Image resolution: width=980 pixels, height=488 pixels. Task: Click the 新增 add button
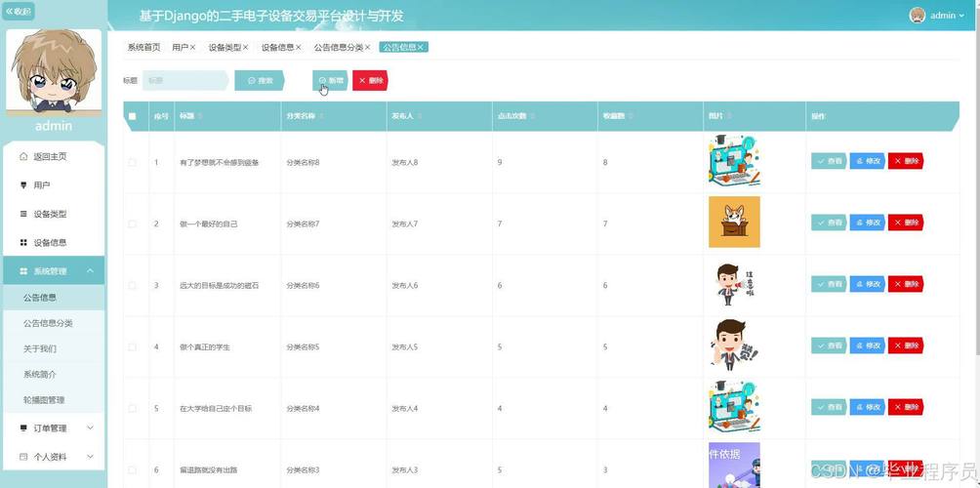click(331, 81)
